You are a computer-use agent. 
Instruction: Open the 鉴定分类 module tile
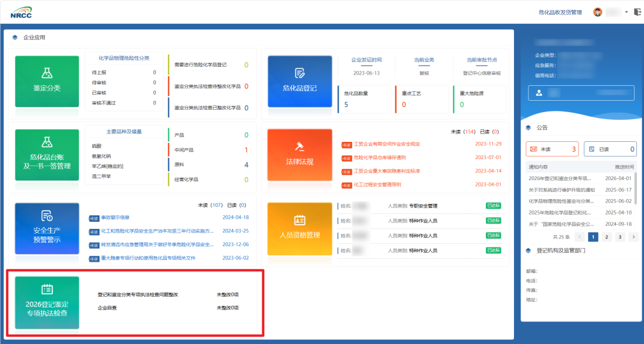pos(47,82)
